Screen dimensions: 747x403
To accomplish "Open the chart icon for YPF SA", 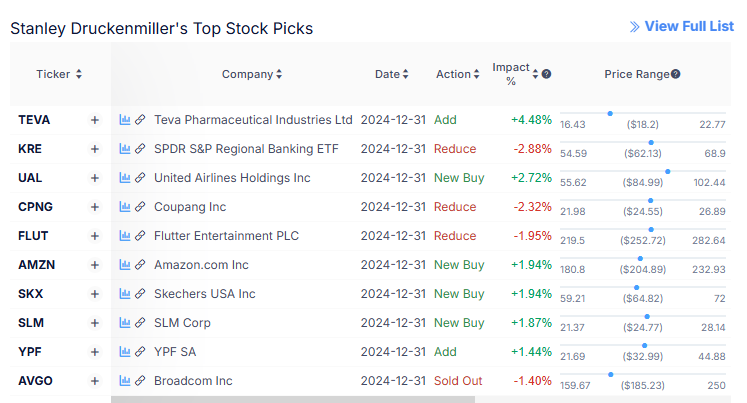I will [125, 352].
